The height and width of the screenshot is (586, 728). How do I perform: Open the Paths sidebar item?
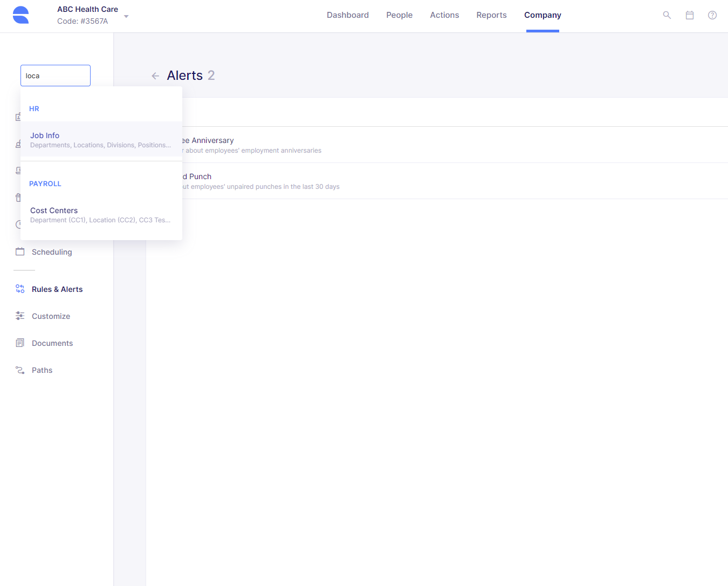click(x=42, y=370)
